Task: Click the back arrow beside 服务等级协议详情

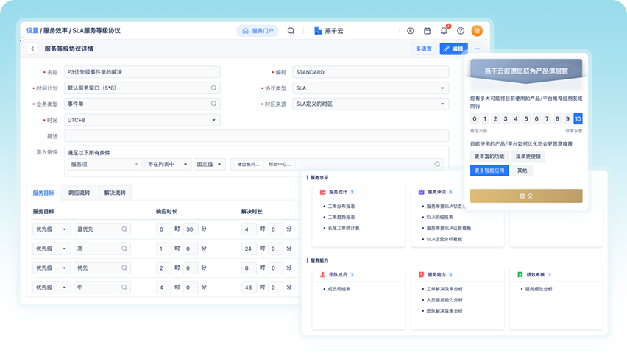Action: pyautogui.click(x=32, y=49)
